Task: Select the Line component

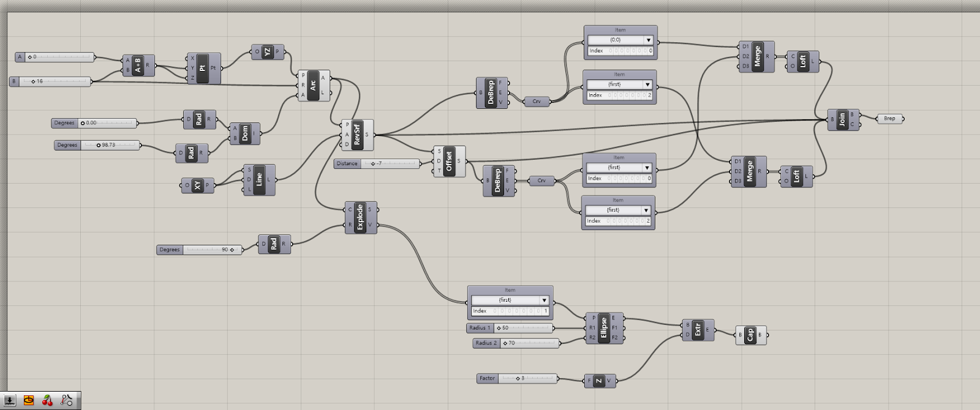Action: [259, 180]
